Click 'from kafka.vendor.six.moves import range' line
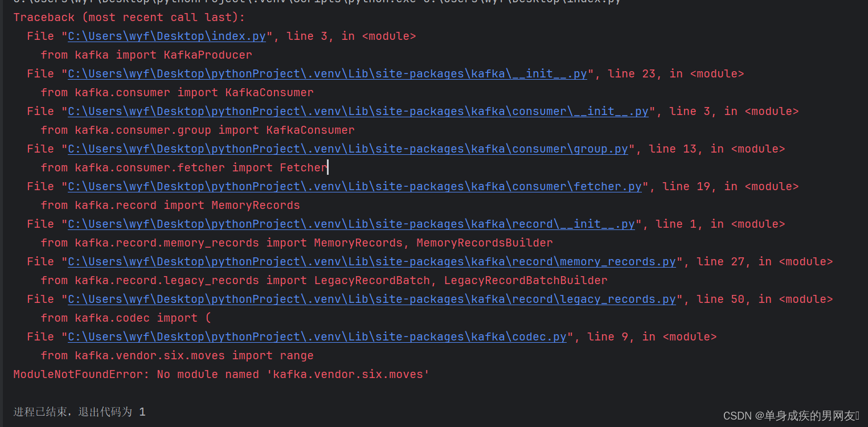 tap(177, 356)
